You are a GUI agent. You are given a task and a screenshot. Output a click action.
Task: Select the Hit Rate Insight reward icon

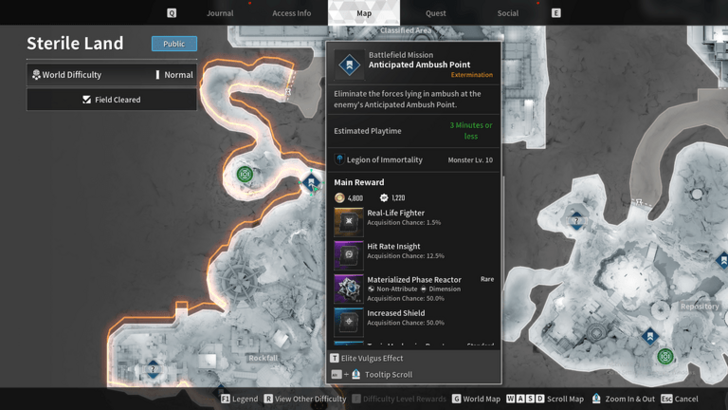[x=349, y=254]
